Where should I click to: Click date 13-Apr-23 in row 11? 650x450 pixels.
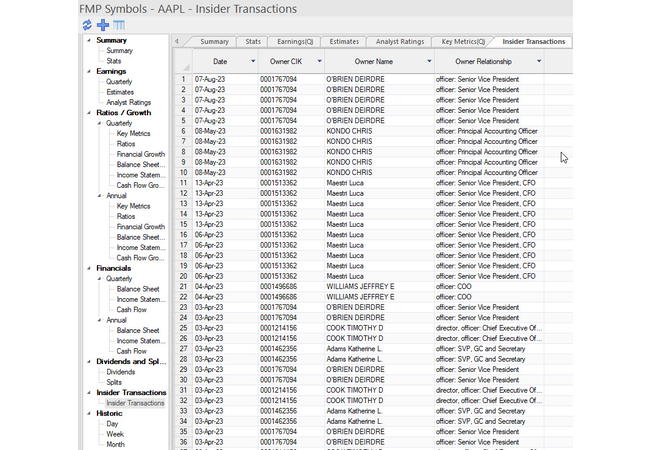click(209, 183)
